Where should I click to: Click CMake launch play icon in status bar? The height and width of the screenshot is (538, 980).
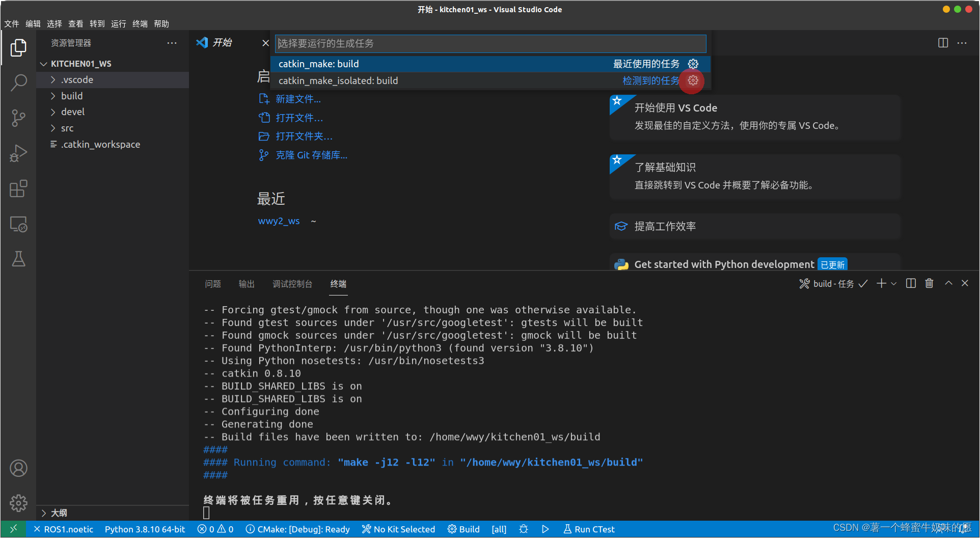545,529
